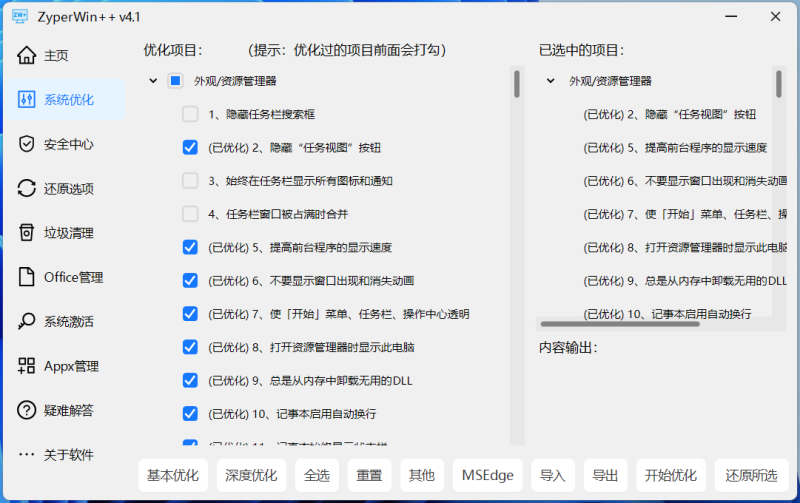Click the question mark icon for 疑难解答

pyautogui.click(x=27, y=410)
